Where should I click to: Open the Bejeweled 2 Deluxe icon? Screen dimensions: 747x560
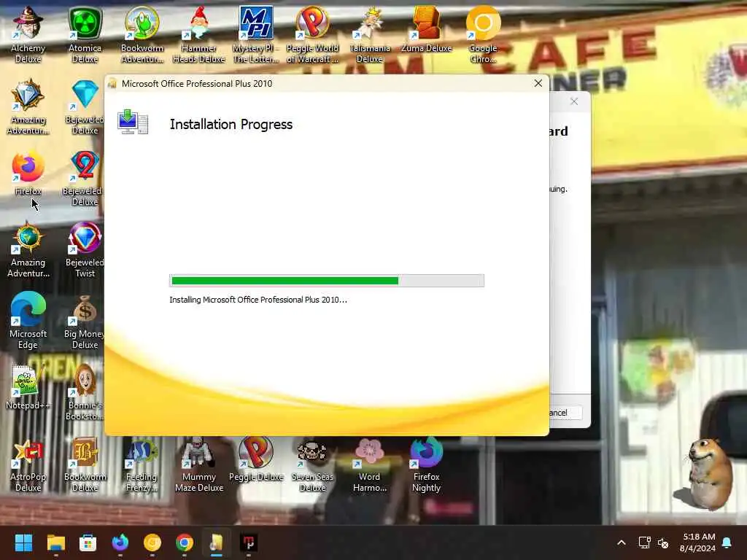[85, 178]
